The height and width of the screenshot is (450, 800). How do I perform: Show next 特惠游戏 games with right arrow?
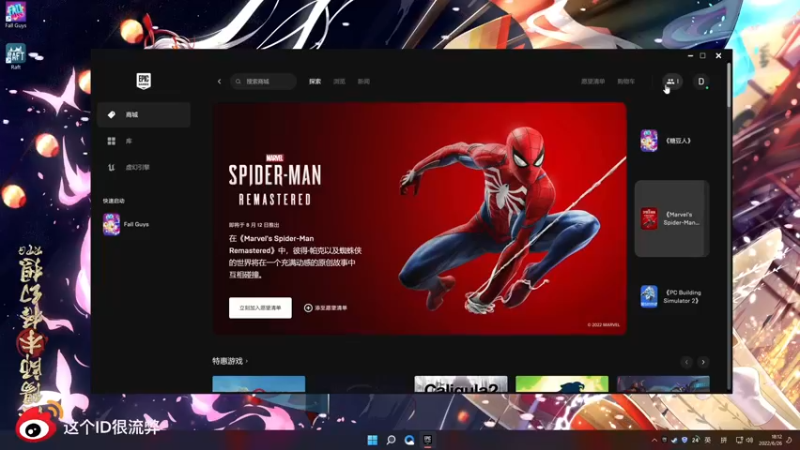pos(703,362)
